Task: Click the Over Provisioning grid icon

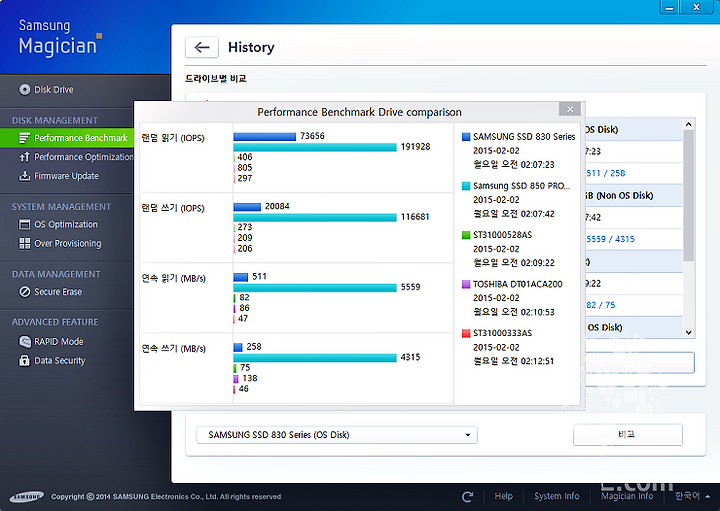Action: click(24, 243)
